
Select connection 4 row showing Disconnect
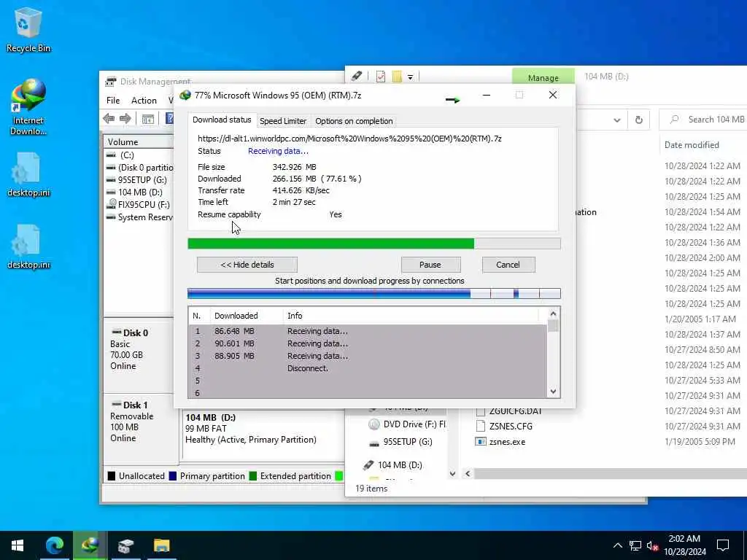point(368,368)
